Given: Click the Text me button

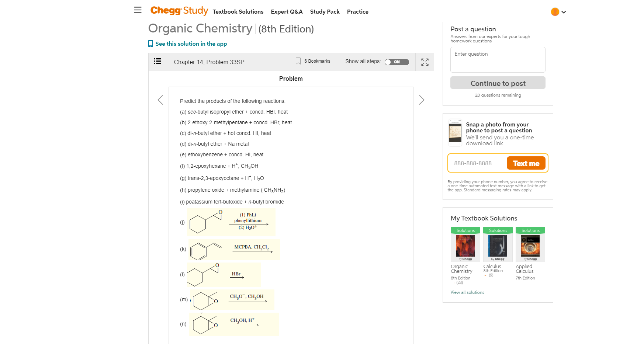Looking at the screenshot, I should point(526,163).
